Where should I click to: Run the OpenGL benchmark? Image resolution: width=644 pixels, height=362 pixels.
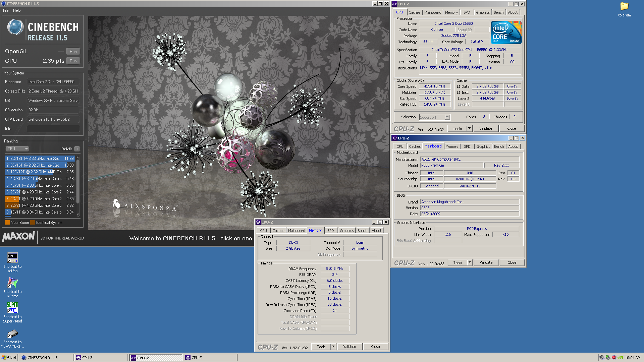73,52
